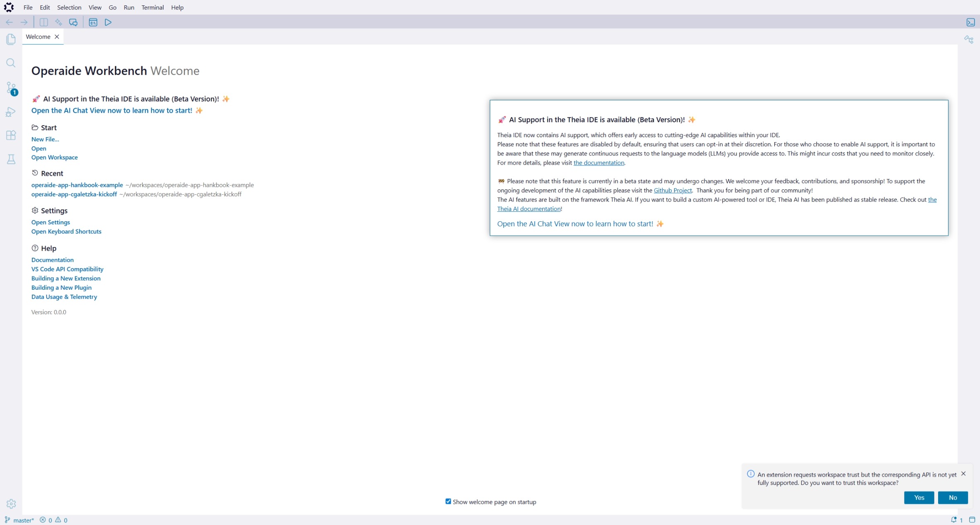The width and height of the screenshot is (980, 525).
Task: Open recent operaide-app-hankbook-example workspace
Action: [77, 185]
